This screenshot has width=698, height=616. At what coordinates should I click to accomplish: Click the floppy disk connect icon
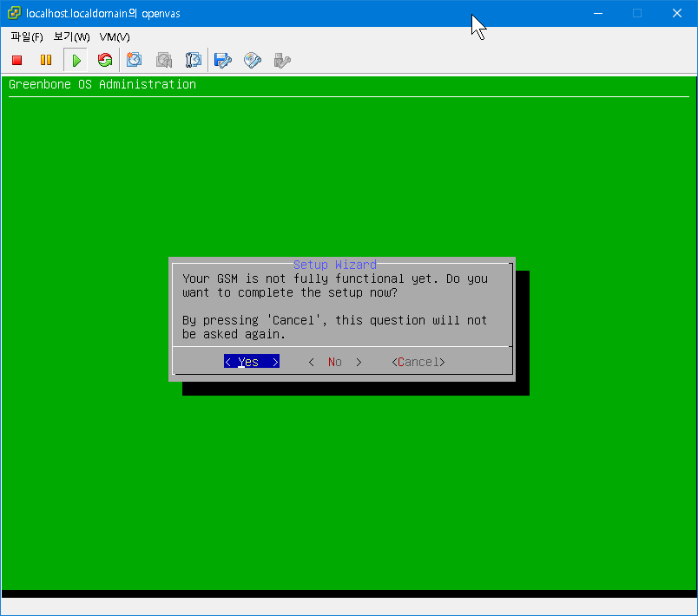tap(223, 60)
